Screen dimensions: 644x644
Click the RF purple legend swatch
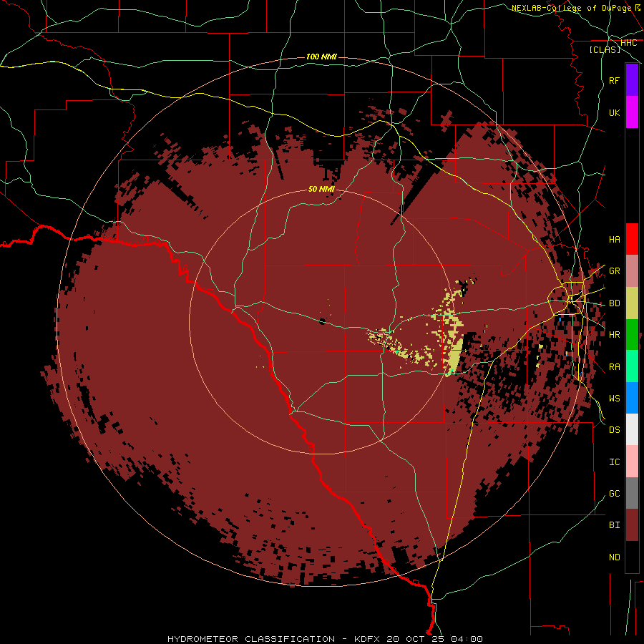tap(632, 80)
